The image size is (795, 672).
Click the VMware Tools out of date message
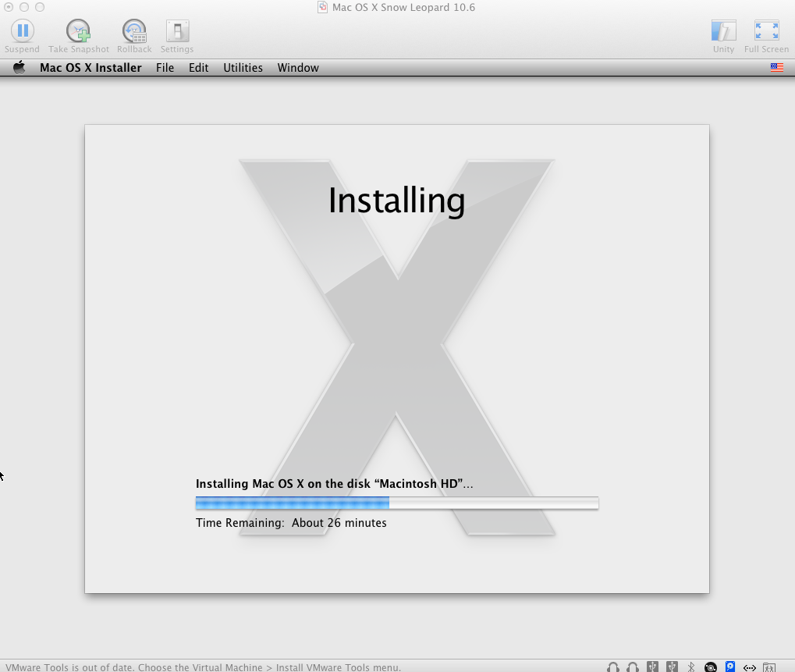tap(204, 667)
